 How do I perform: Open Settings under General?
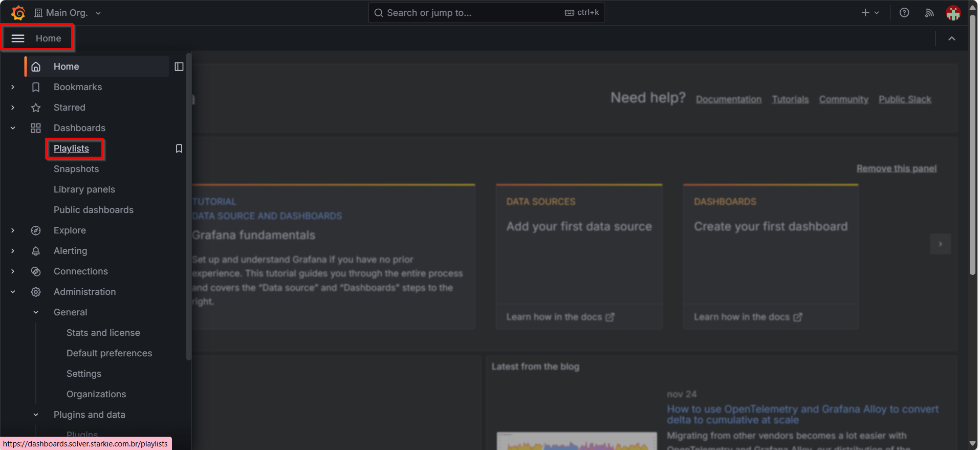84,374
